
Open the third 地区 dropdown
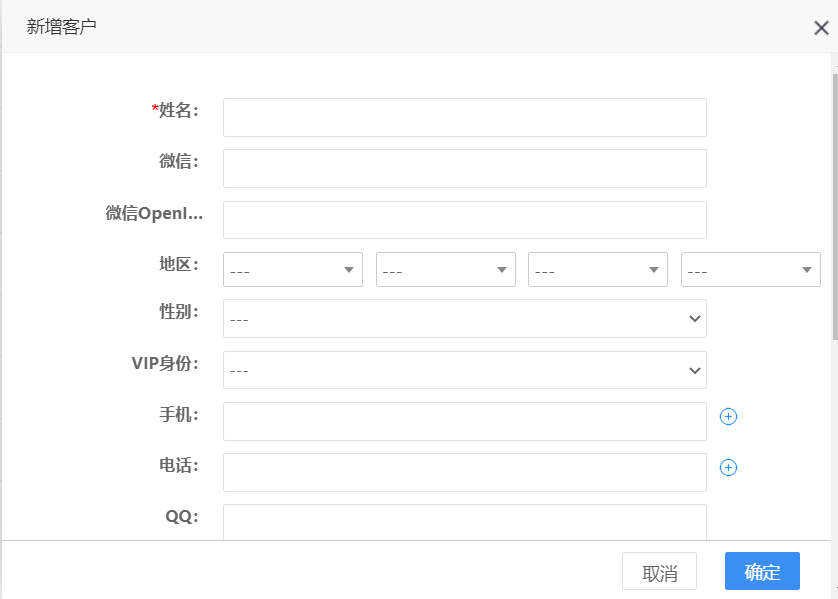597,270
